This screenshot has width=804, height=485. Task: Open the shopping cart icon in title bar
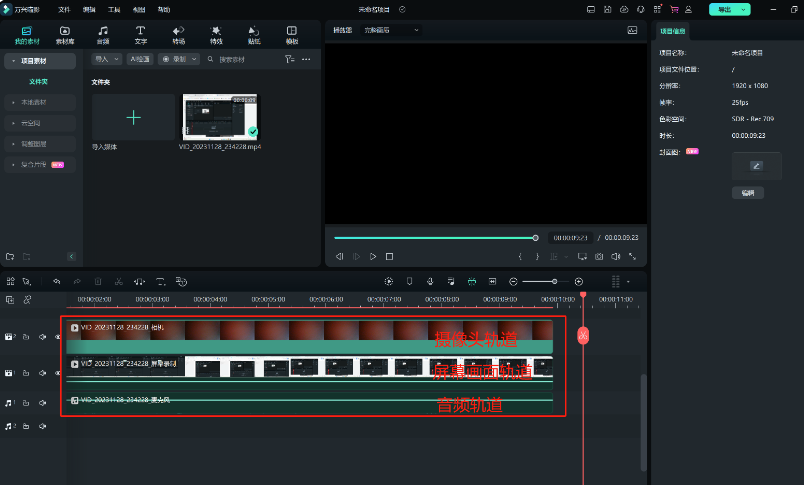pos(673,9)
